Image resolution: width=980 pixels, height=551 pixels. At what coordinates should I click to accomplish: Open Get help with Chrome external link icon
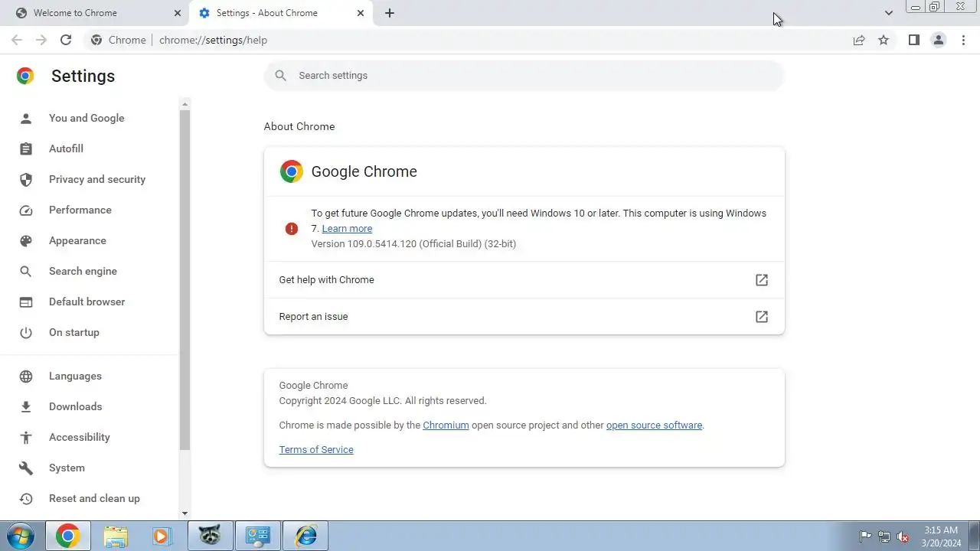tap(762, 280)
